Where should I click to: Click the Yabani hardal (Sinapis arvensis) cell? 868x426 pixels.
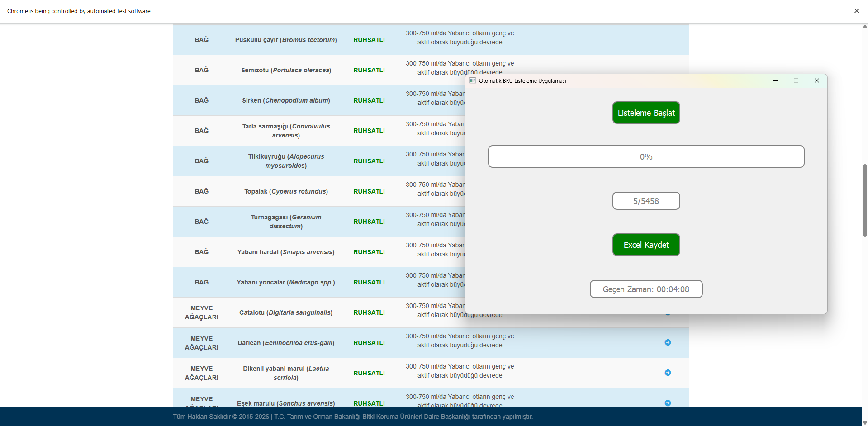pos(286,252)
